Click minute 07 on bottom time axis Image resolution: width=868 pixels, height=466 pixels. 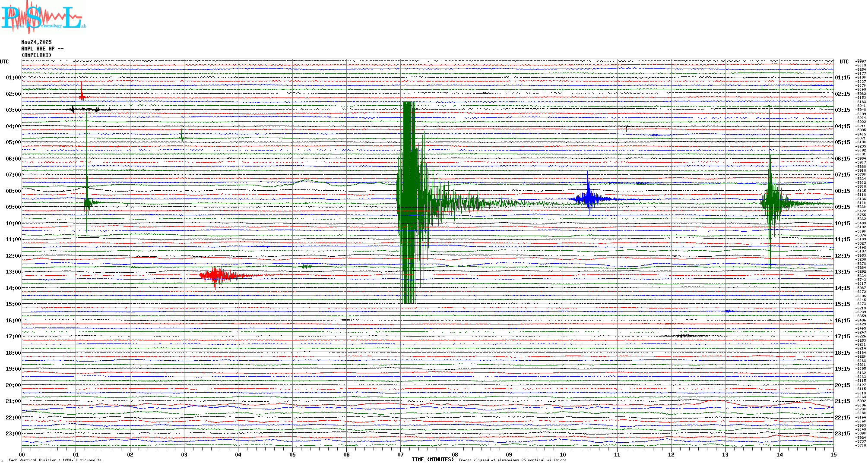point(400,455)
